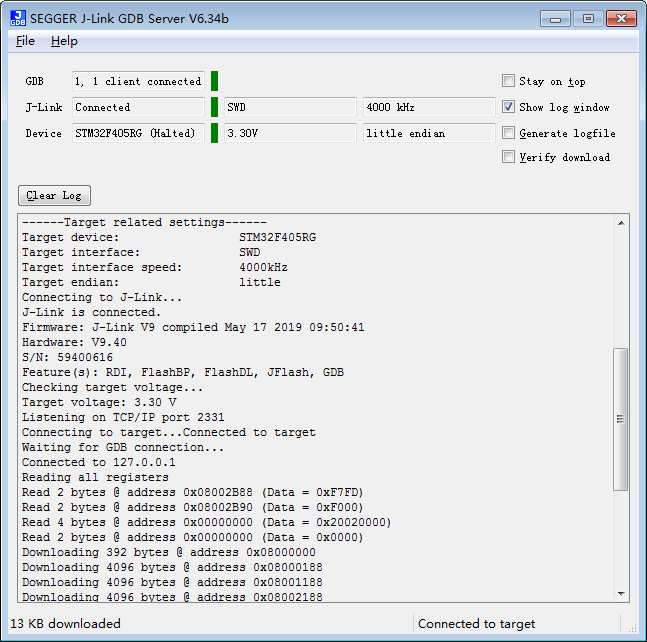647x642 pixels.
Task: Click the window resize grip corner
Action: [632, 628]
